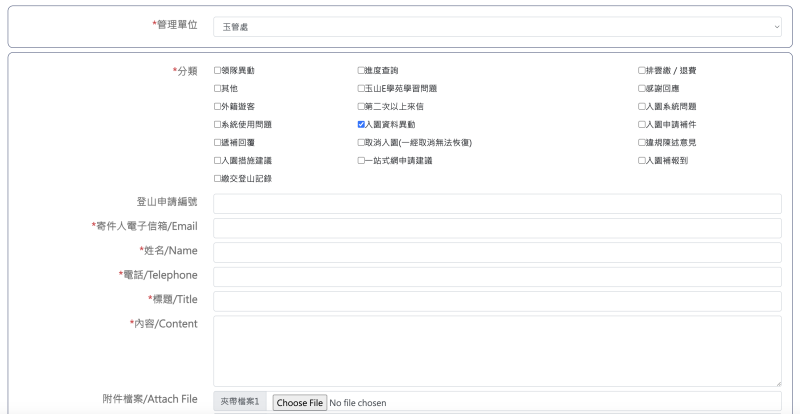Select the 電話/Telephone input box
Viewport: 800px width, 414px height.
click(497, 277)
